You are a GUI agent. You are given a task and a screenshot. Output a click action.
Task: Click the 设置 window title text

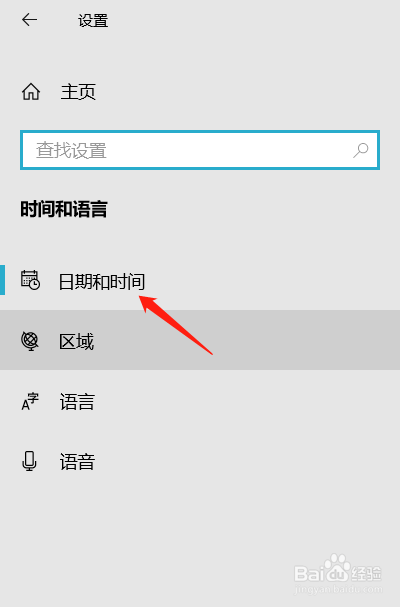click(93, 21)
